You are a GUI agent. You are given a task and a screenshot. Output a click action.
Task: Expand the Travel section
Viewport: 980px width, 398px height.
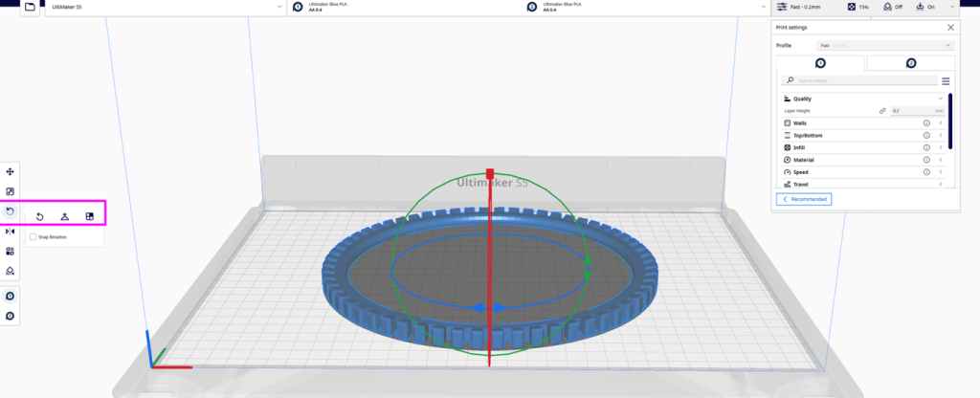tap(941, 185)
